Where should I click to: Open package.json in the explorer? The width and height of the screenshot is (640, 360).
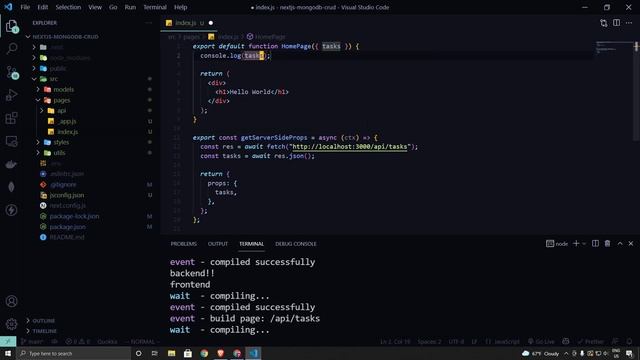coord(68,227)
